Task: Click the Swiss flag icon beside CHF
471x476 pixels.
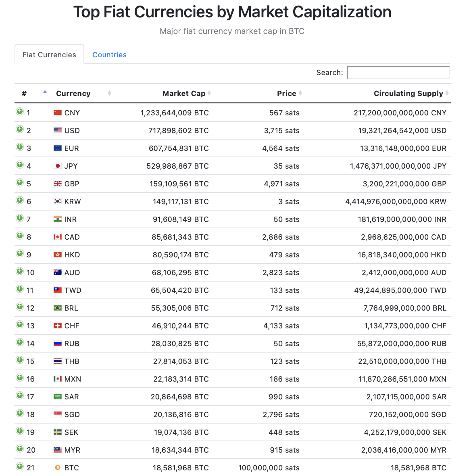Action: [x=58, y=326]
